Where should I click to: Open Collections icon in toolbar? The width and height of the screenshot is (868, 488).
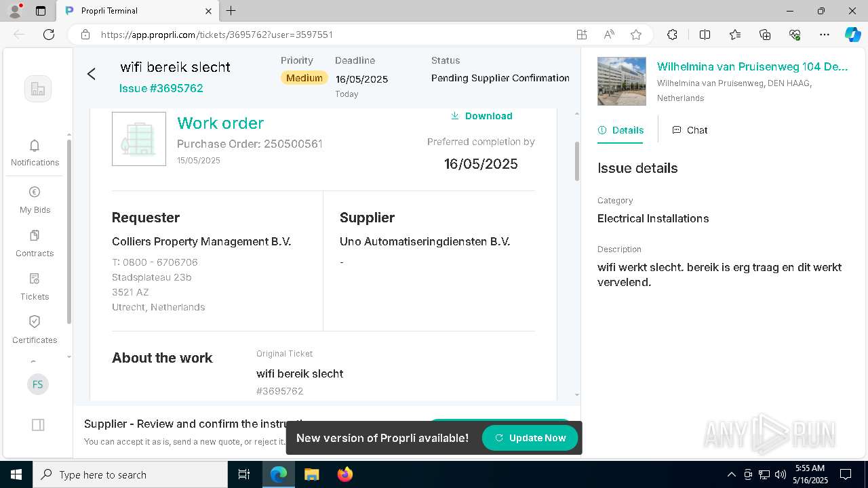(765, 35)
